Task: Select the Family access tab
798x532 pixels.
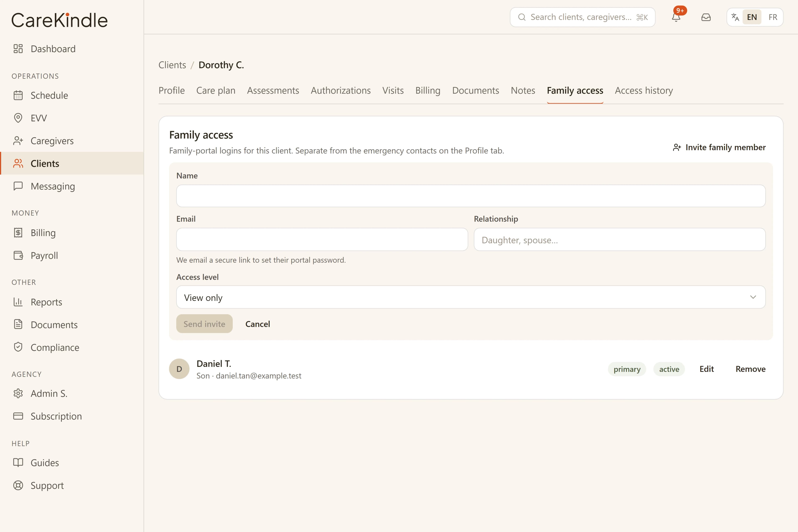Action: [x=575, y=91]
